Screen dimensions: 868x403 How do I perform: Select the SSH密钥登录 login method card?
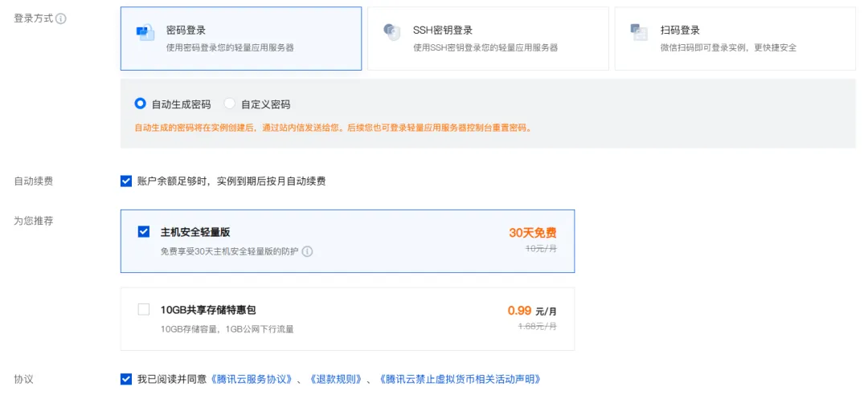pyautogui.click(x=487, y=39)
